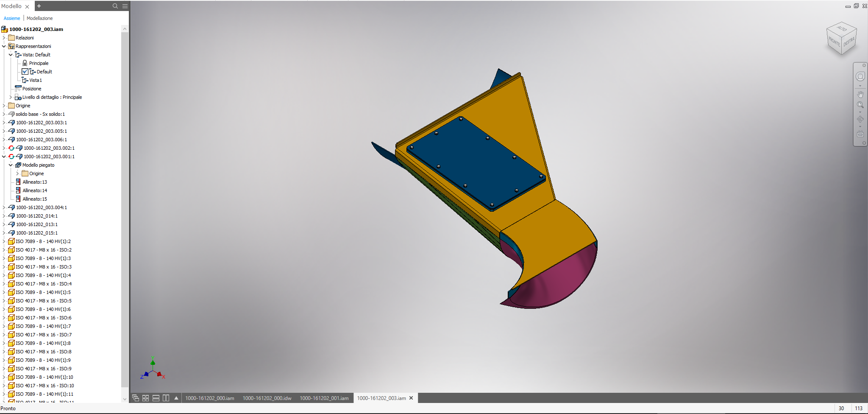Screen dimensions: 868x414
Task: Collapse the Modello piegato node
Action: pos(11,165)
